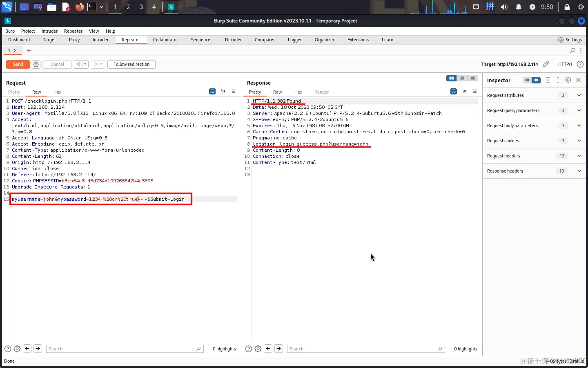This screenshot has width=588, height=368.
Task: Focus the Response search field
Action: pos(366,349)
